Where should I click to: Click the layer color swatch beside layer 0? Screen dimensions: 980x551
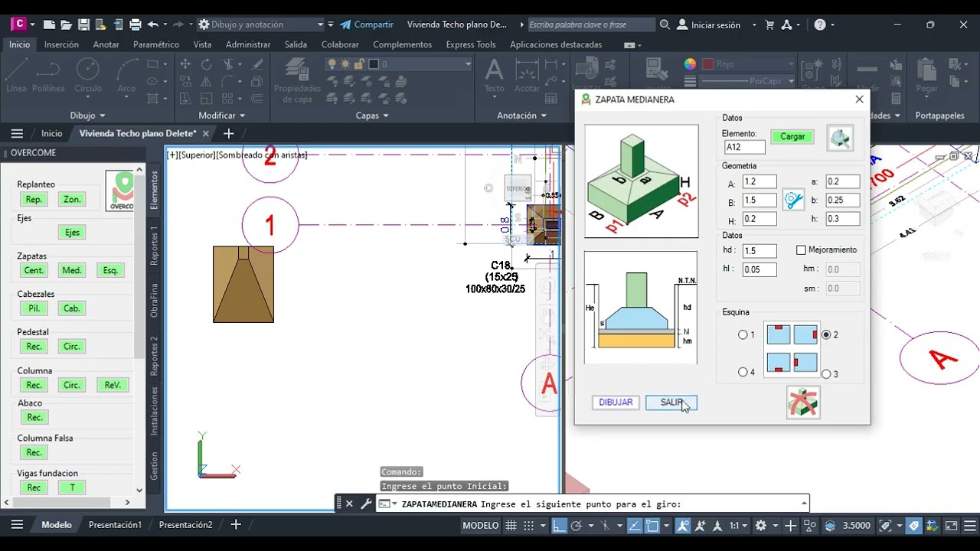pos(374,64)
